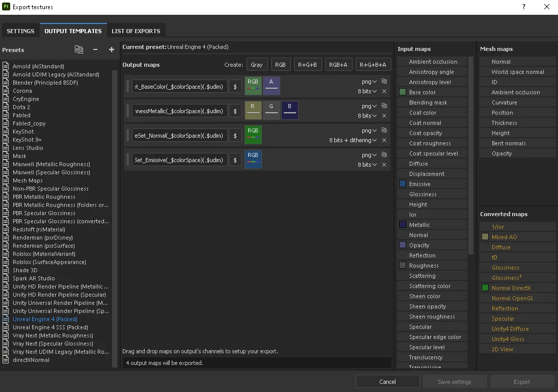Viewport: 558px width, 392px height.
Task: Select Curvature mesh map
Action: [517, 102]
